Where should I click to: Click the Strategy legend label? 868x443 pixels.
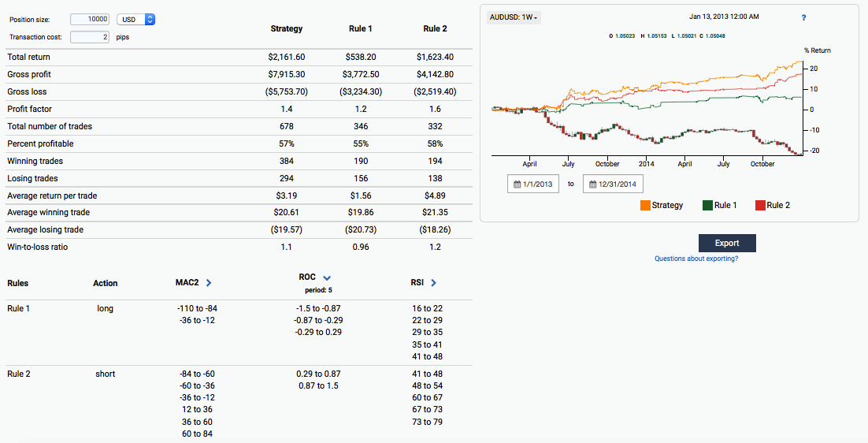(x=667, y=206)
